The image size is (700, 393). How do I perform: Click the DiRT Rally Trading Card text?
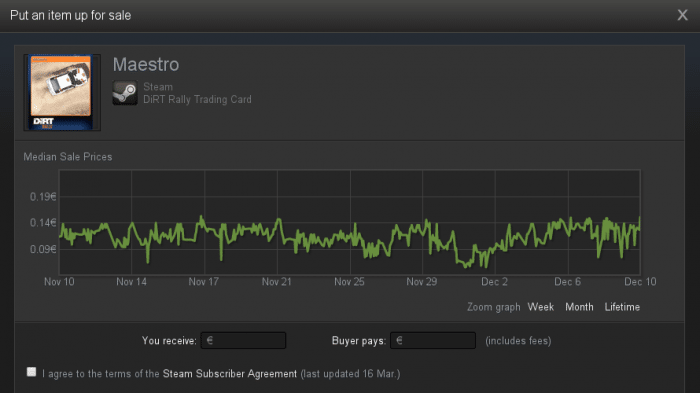[x=197, y=100]
